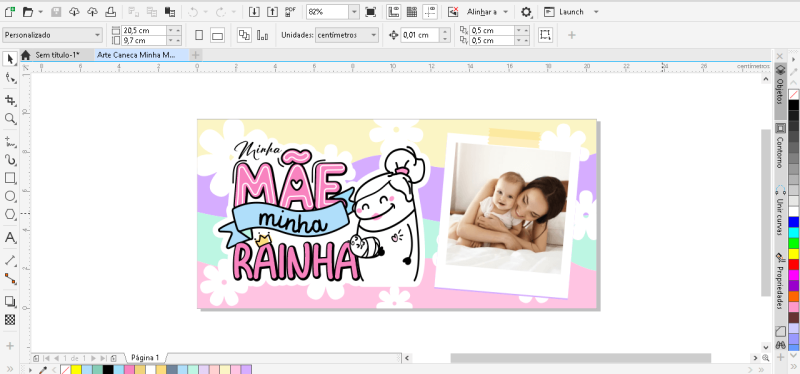This screenshot has height=374, width=800.
Task: Select the Ellipse tool
Action: pos(10,196)
